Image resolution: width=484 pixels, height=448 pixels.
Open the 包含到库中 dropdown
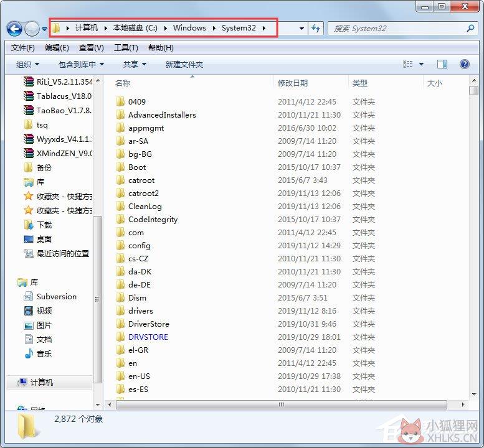[81, 65]
